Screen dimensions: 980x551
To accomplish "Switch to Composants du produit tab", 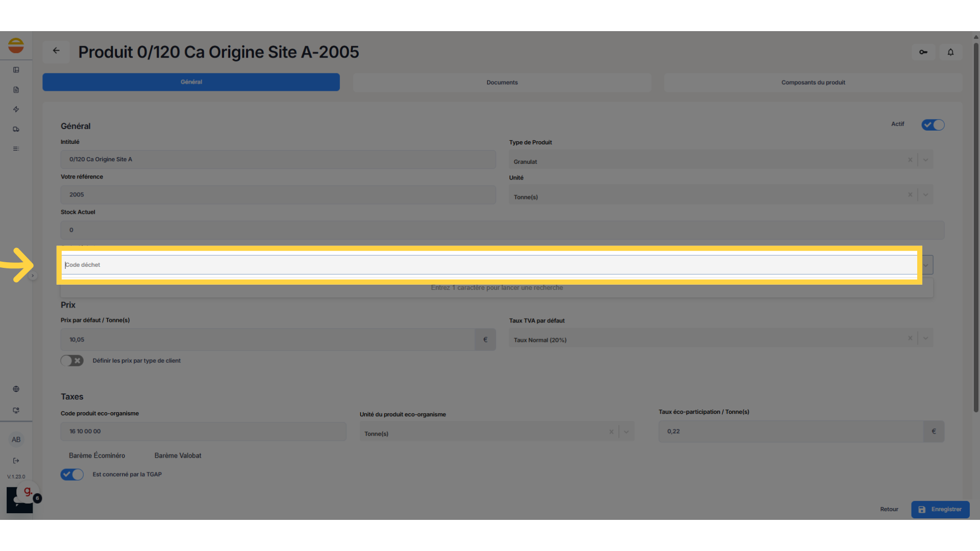I will pyautogui.click(x=813, y=83).
